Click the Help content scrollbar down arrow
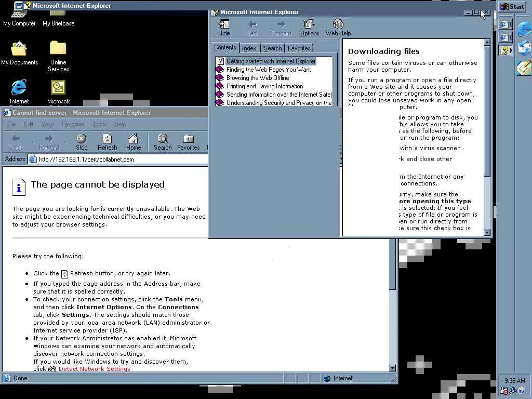The width and height of the screenshot is (532, 399). (487, 232)
